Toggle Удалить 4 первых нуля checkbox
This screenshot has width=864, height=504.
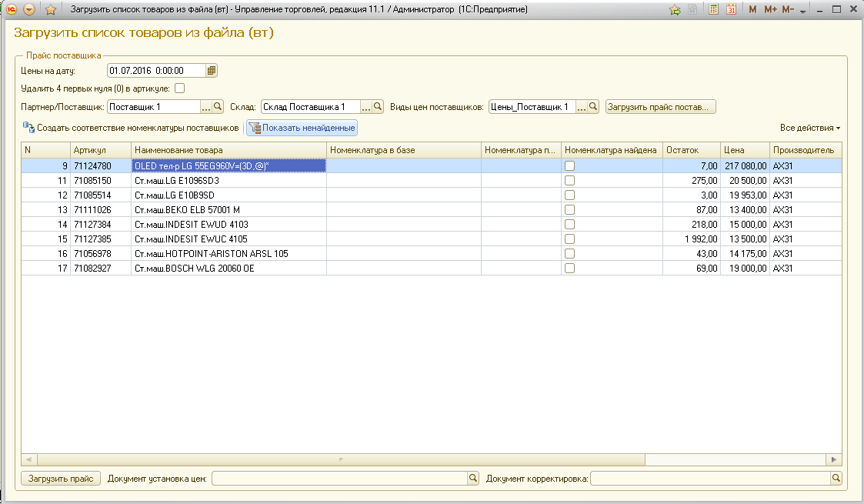(x=179, y=88)
